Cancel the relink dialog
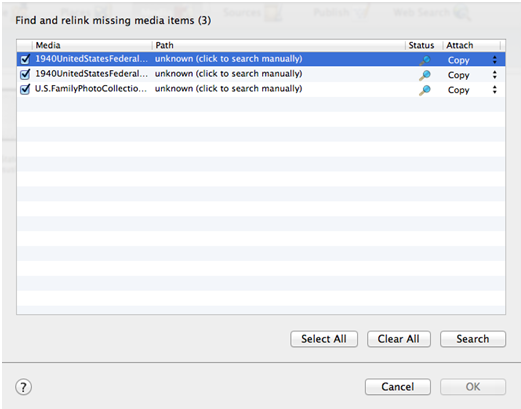The width and height of the screenshot is (521, 409). tap(398, 387)
